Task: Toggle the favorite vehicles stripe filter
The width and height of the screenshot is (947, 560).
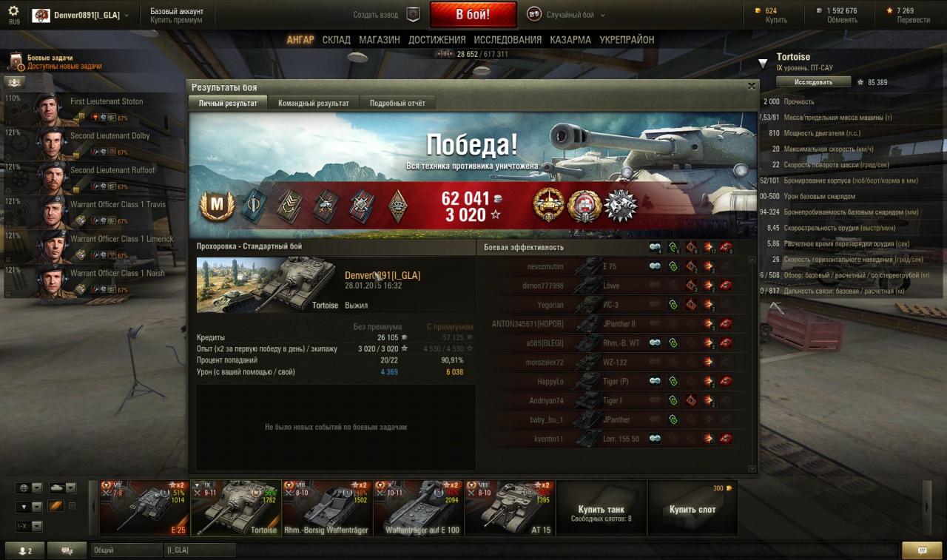Action: click(56, 506)
